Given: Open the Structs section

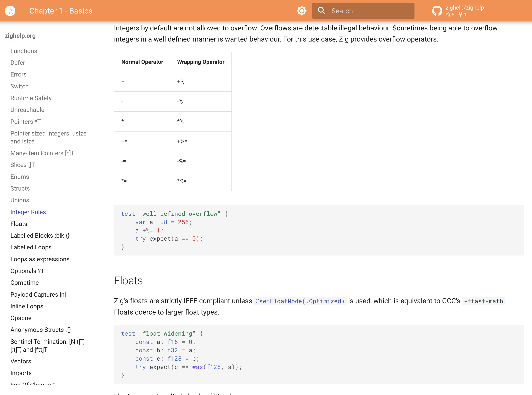Looking at the screenshot, I should [20, 188].
